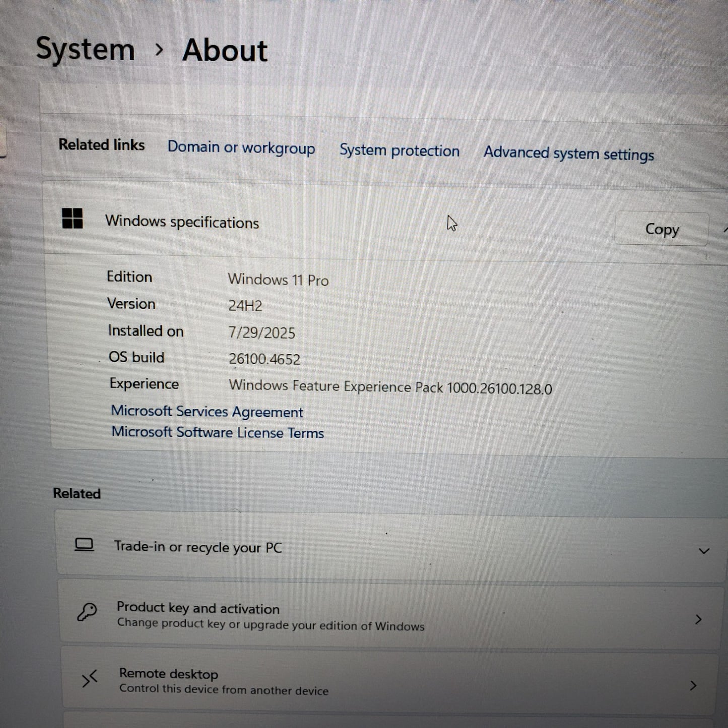Click the About page heading
The width and height of the screenshot is (728, 728).
tap(225, 50)
